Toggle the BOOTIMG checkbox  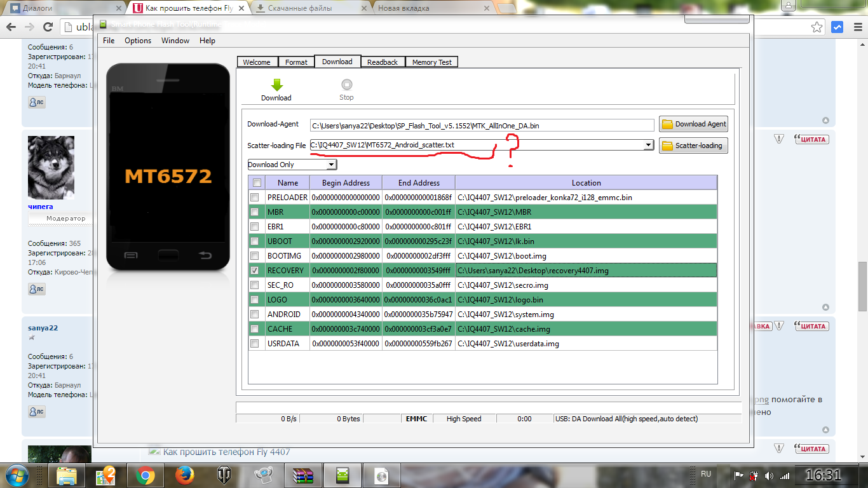(x=255, y=256)
